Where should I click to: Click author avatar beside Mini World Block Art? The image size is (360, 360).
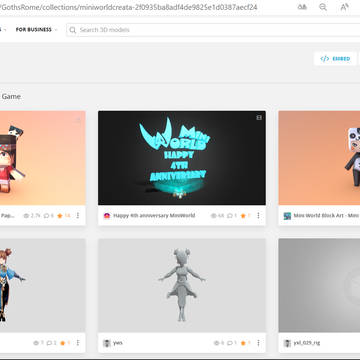(287, 216)
